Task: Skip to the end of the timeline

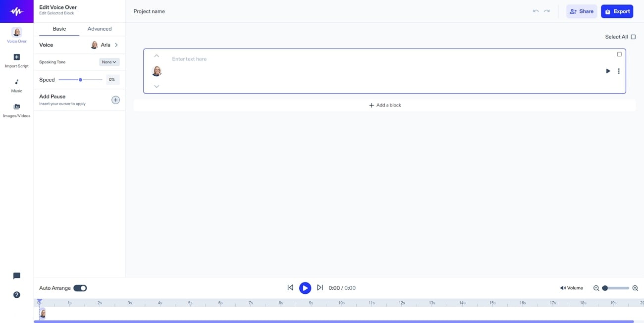Action: [x=320, y=287]
